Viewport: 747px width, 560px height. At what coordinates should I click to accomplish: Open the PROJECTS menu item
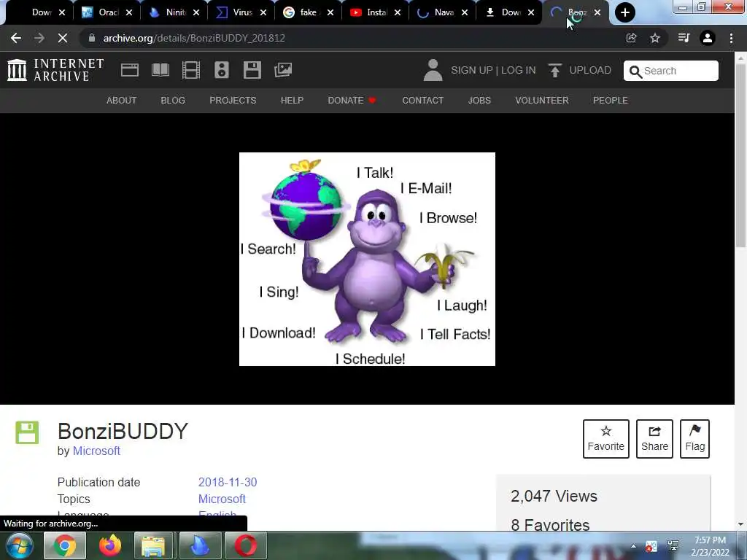(233, 101)
